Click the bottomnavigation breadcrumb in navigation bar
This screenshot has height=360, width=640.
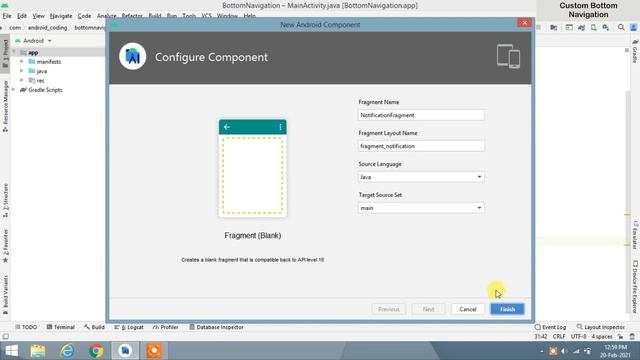pos(89,28)
